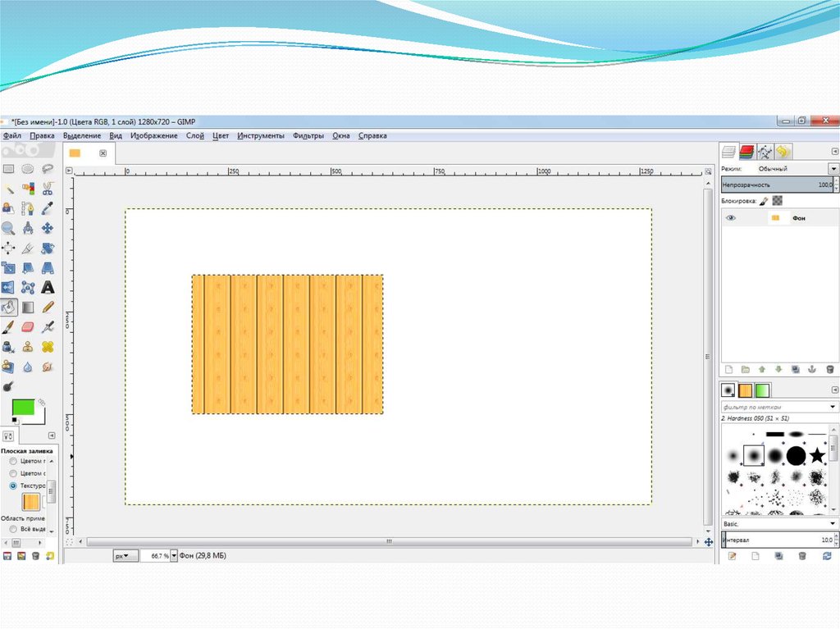Switch to the Patterns tab in brushes dock
This screenshot has width=840, height=629.
(745, 390)
